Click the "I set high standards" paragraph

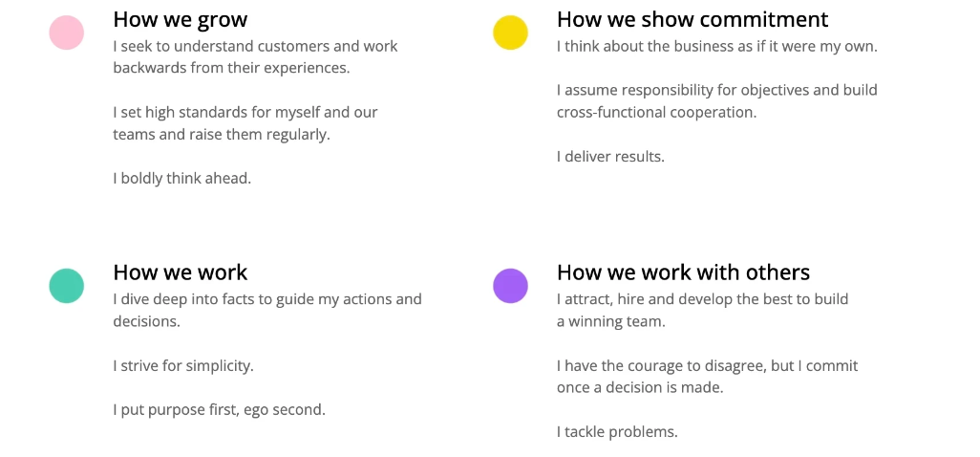click(x=245, y=123)
